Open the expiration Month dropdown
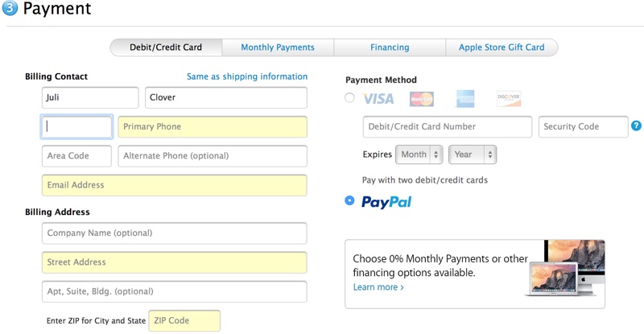Image resolution: width=644 pixels, height=334 pixels. (419, 155)
